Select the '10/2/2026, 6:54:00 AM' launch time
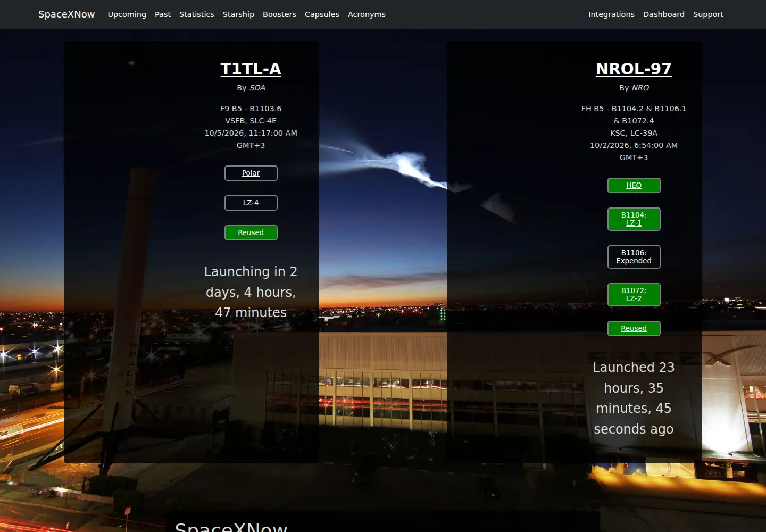This screenshot has height=532, width=766. [x=634, y=145]
